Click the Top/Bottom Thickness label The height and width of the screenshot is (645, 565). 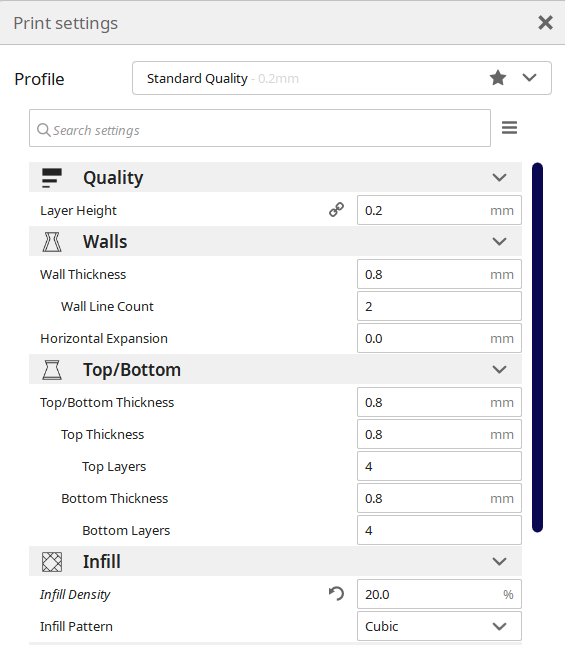(x=107, y=402)
